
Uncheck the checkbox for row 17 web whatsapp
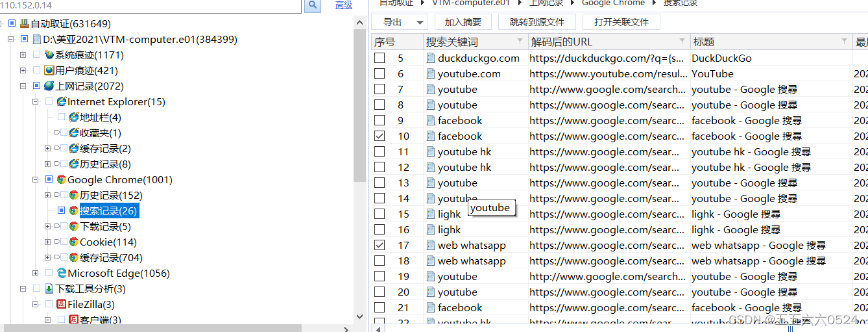click(x=380, y=245)
